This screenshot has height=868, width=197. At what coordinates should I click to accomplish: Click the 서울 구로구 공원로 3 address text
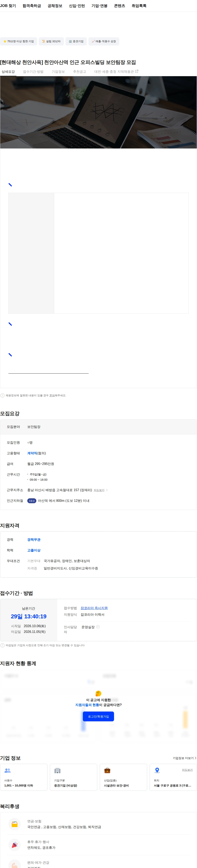tap(172, 786)
